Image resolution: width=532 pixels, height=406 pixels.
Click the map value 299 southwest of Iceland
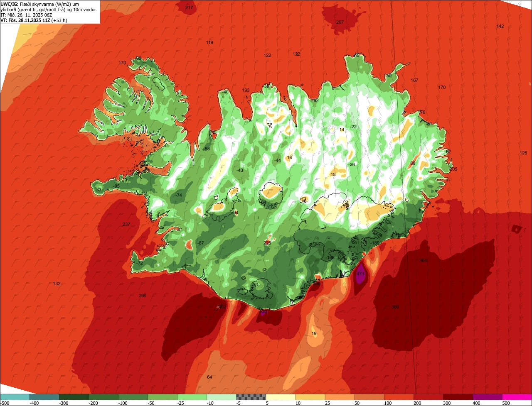(x=143, y=296)
